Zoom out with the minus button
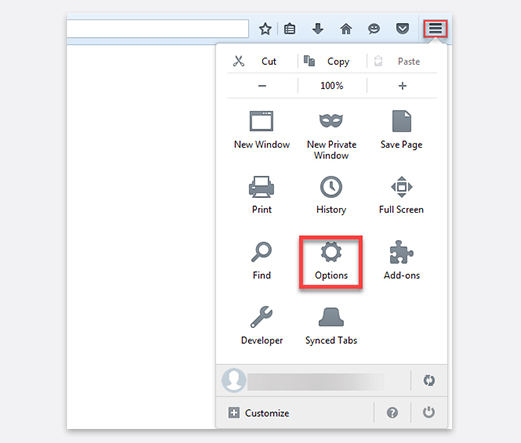Image resolution: width=521 pixels, height=443 pixels. pyautogui.click(x=262, y=86)
